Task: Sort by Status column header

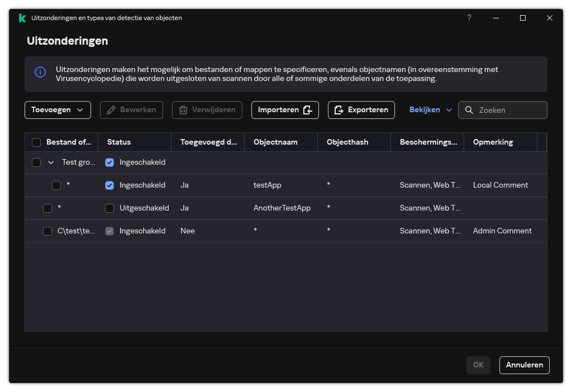Action: tap(119, 142)
